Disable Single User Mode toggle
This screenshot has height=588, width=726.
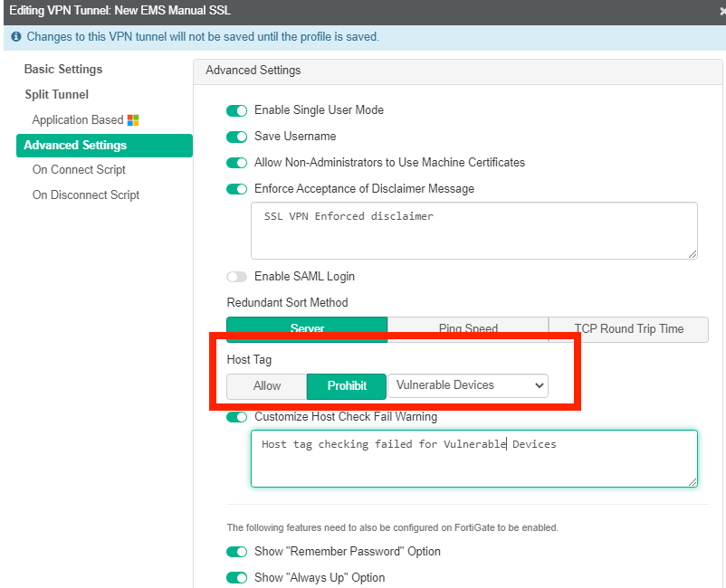[237, 110]
